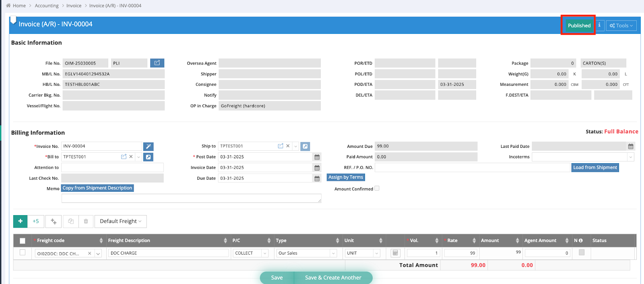644x284 pixels.
Task: Clear the Ship to TPTEST001 value
Action: click(288, 146)
